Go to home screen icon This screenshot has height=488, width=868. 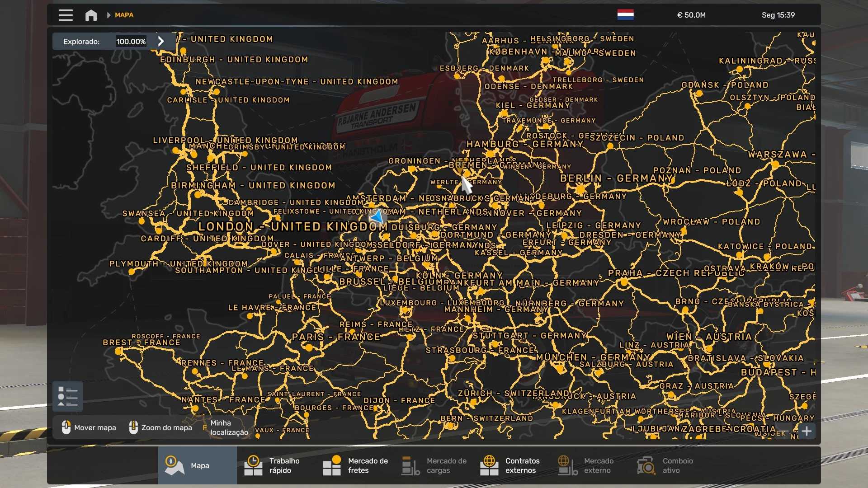91,15
